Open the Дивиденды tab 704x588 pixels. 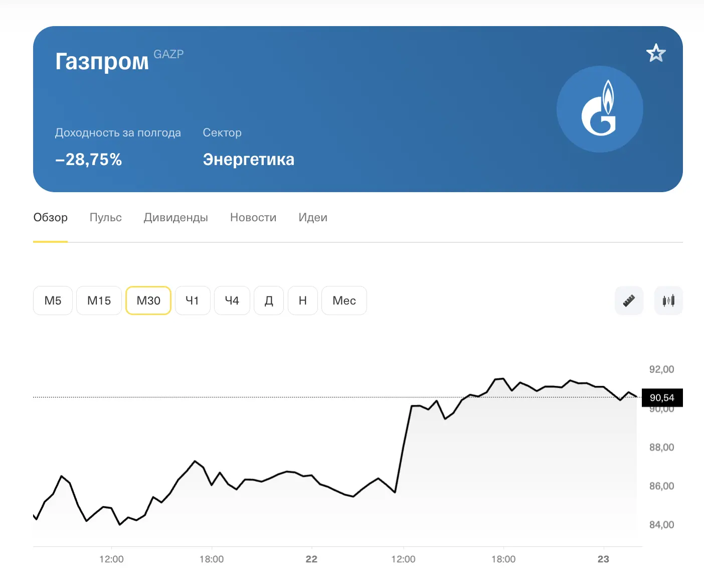[176, 218]
